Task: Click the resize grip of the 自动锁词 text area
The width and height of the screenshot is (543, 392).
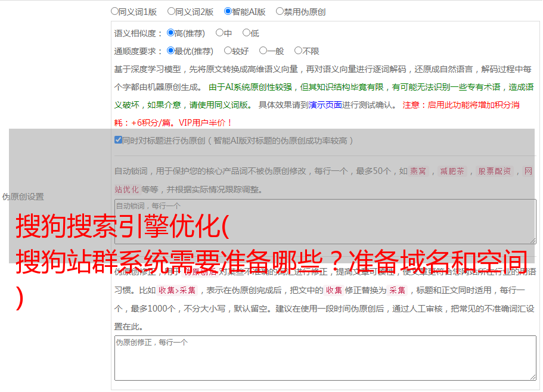Action: click(x=533, y=241)
